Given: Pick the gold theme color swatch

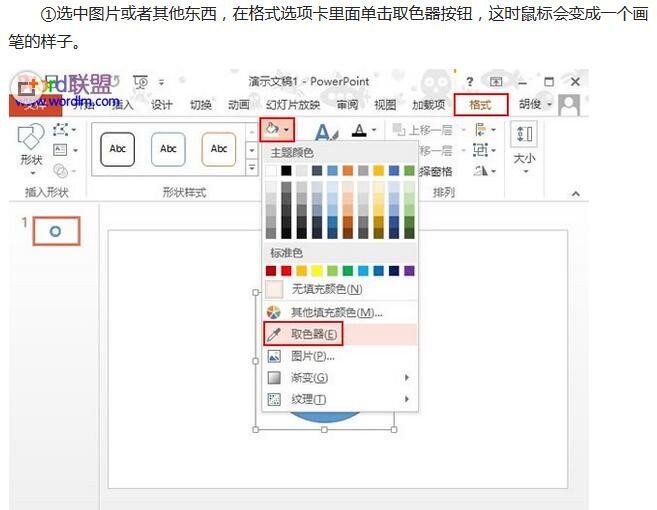Looking at the screenshot, I should [x=378, y=170].
